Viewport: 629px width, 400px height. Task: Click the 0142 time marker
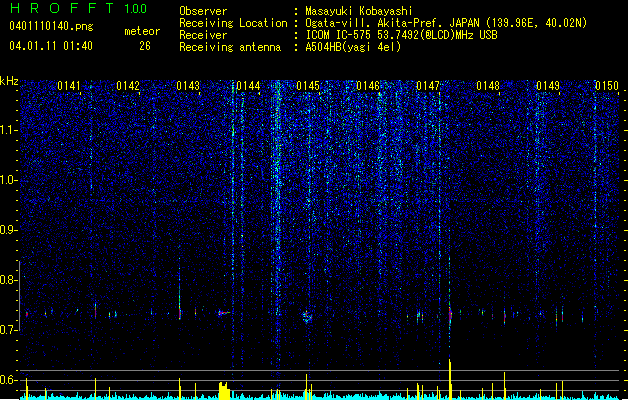(x=128, y=86)
